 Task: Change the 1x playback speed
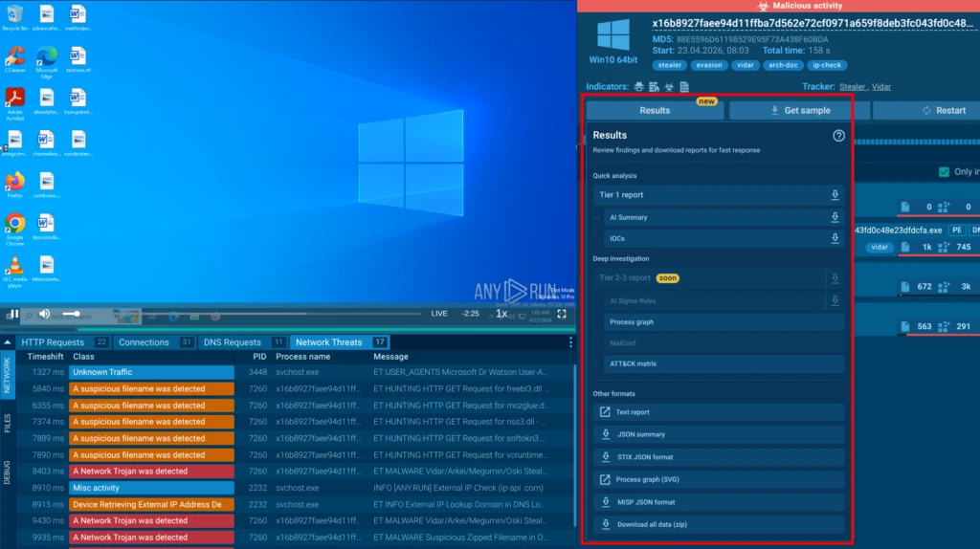click(501, 314)
